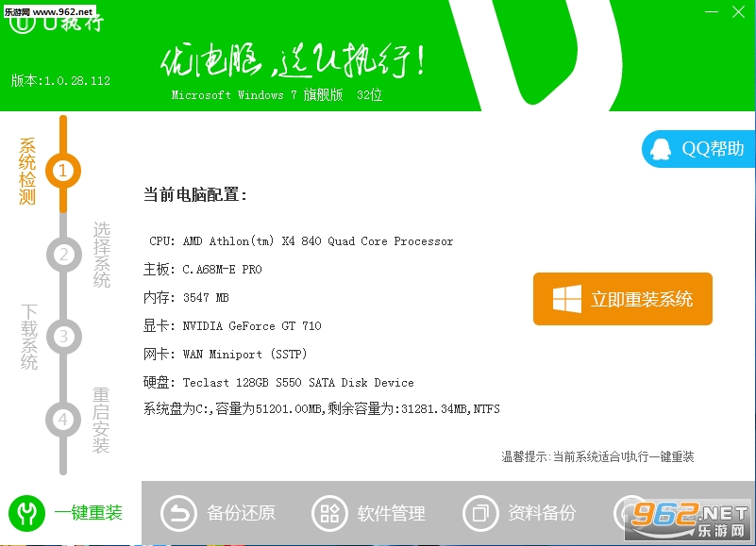Image resolution: width=756 pixels, height=546 pixels.
Task: Select the 选择系统 step label
Action: click(x=101, y=255)
